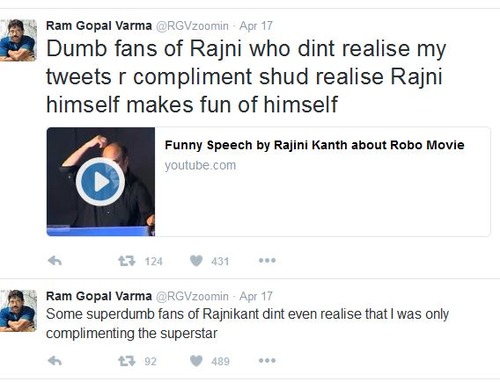This screenshot has width=500, height=382.
Task: Retweet the tweet with 92 retweets
Action: coord(127,361)
